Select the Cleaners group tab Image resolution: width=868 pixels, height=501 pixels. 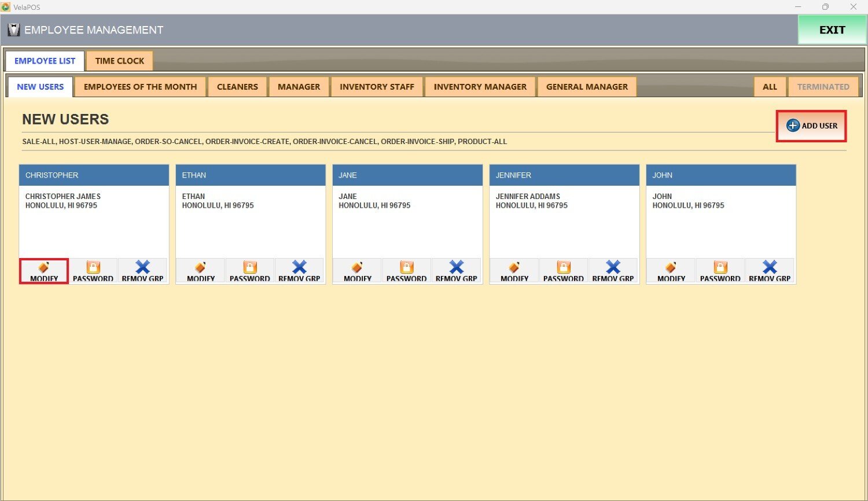click(237, 87)
